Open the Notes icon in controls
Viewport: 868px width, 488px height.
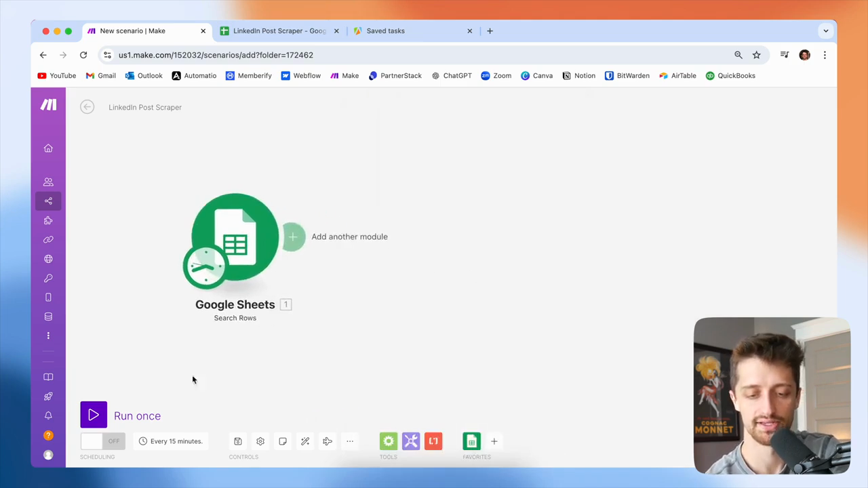[283, 441]
